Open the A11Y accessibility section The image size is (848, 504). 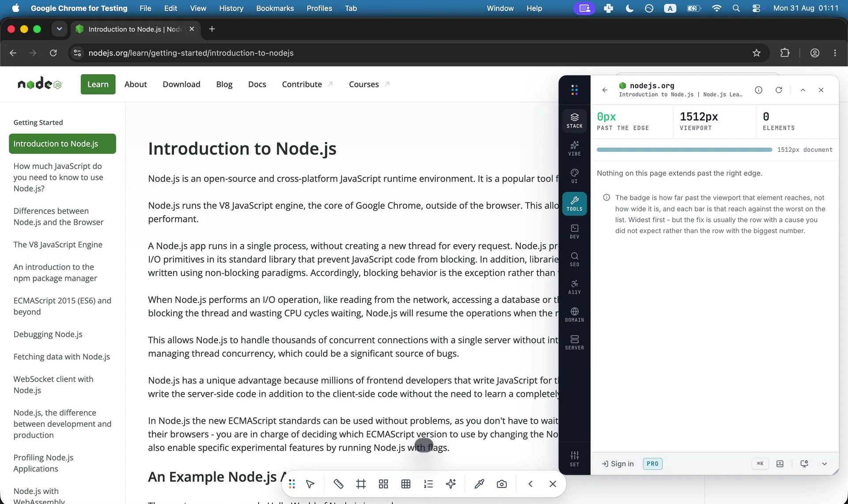574,287
